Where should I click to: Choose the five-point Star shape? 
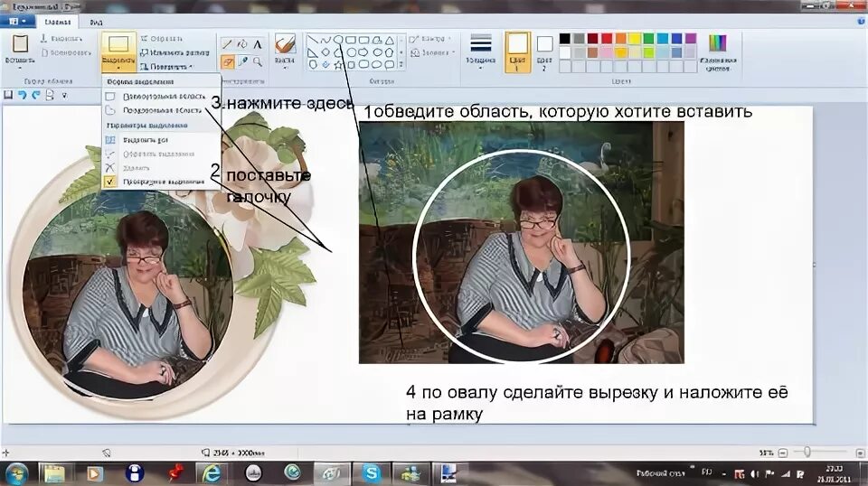(x=337, y=65)
